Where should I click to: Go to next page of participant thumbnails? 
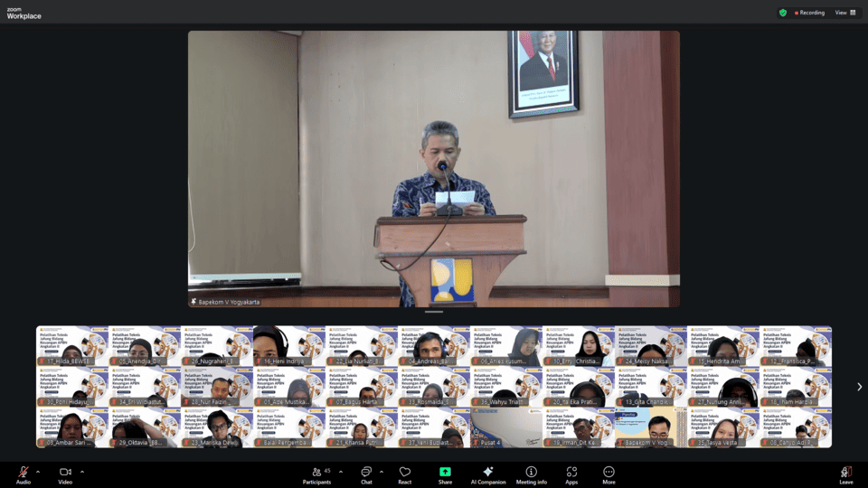(859, 387)
